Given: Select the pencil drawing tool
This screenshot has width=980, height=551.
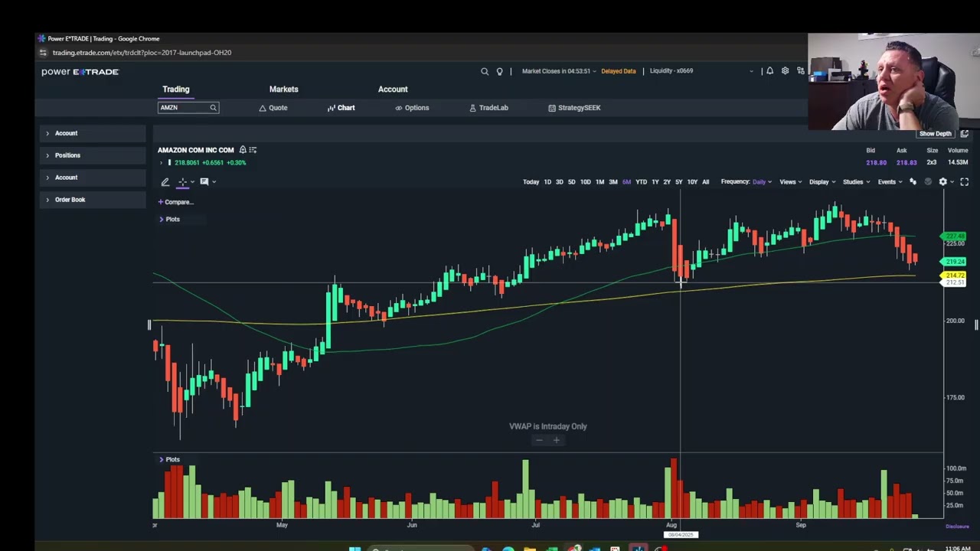Looking at the screenshot, I should pos(165,182).
